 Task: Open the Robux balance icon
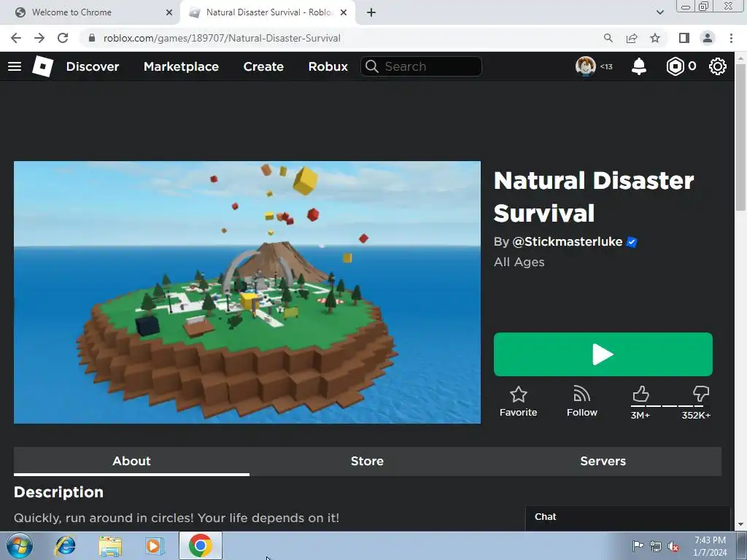coord(675,66)
